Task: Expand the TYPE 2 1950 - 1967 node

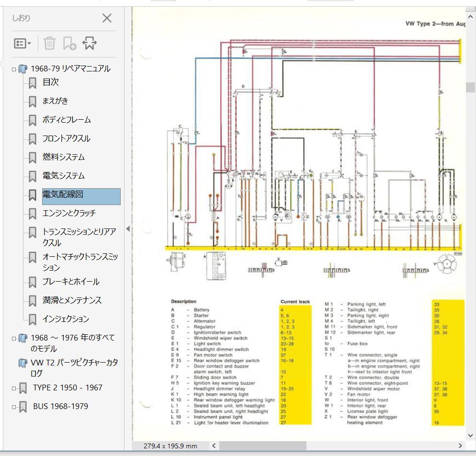Action: pos(14,388)
